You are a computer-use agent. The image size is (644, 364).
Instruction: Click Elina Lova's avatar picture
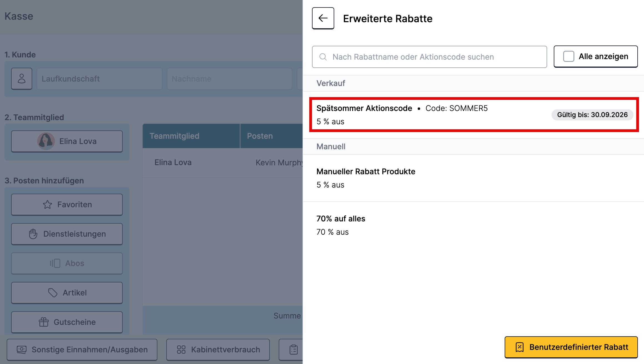[46, 141]
